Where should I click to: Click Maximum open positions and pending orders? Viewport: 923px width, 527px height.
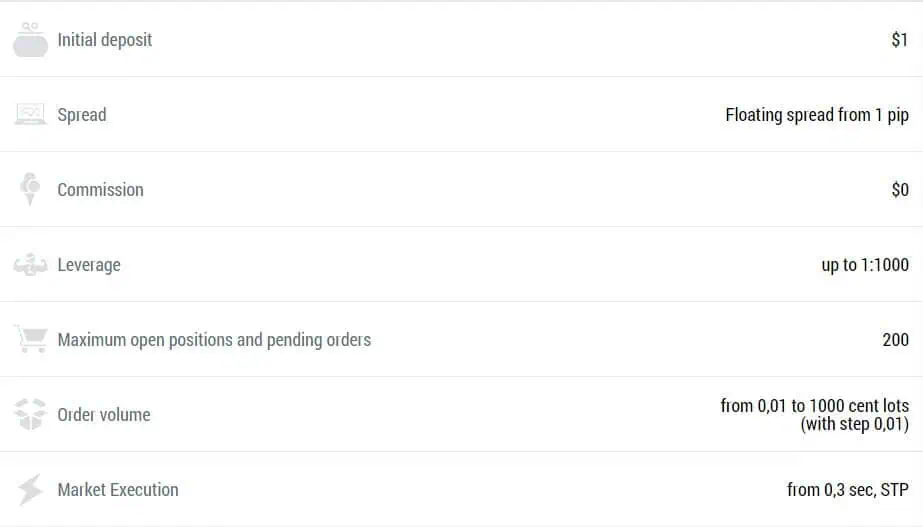point(214,340)
